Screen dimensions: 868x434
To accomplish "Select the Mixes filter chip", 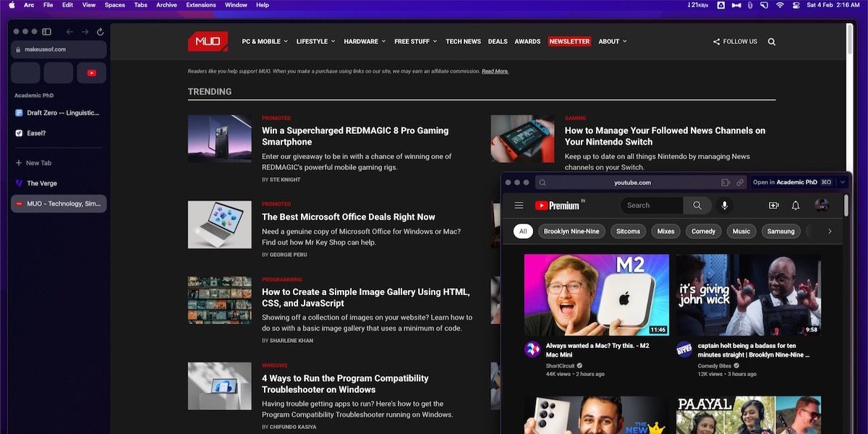I will (665, 231).
